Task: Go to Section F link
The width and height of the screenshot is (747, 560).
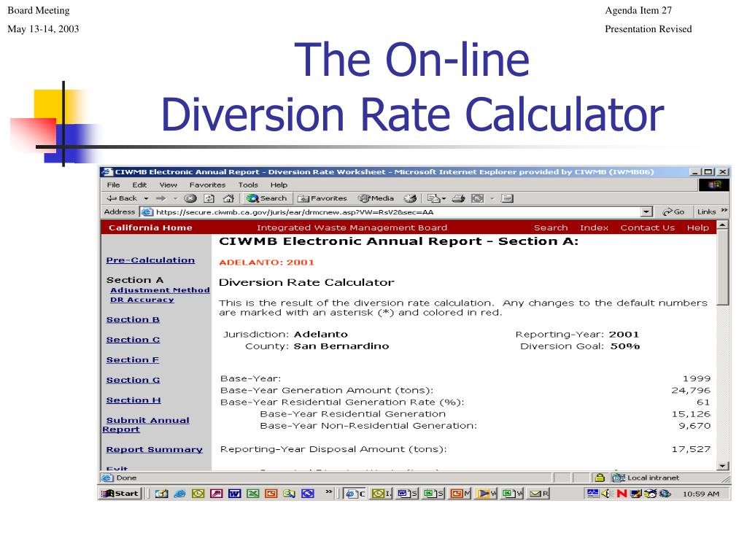Action: [x=133, y=359]
